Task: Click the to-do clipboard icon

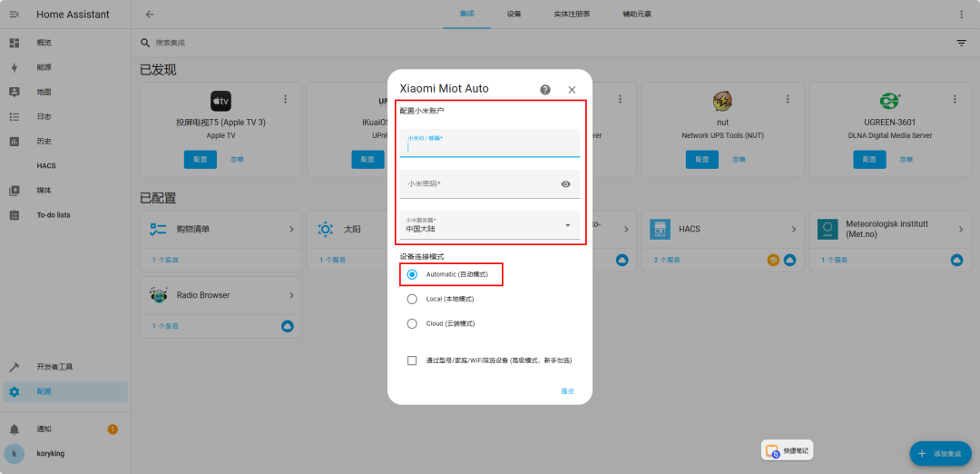Action: pyautogui.click(x=15, y=215)
